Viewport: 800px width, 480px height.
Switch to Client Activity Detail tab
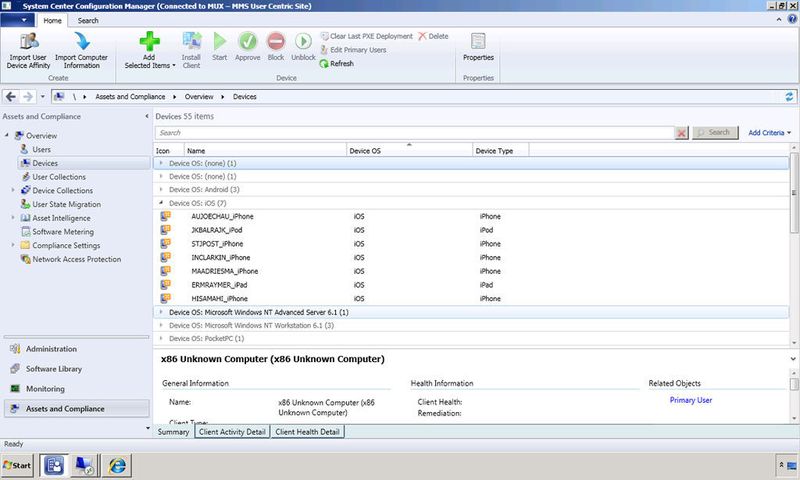(x=232, y=432)
